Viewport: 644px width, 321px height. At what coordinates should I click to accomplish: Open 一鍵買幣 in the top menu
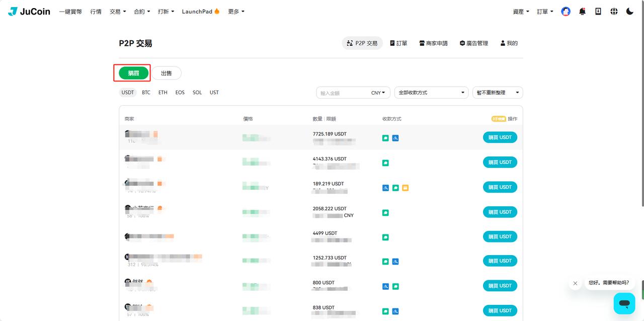(70, 11)
